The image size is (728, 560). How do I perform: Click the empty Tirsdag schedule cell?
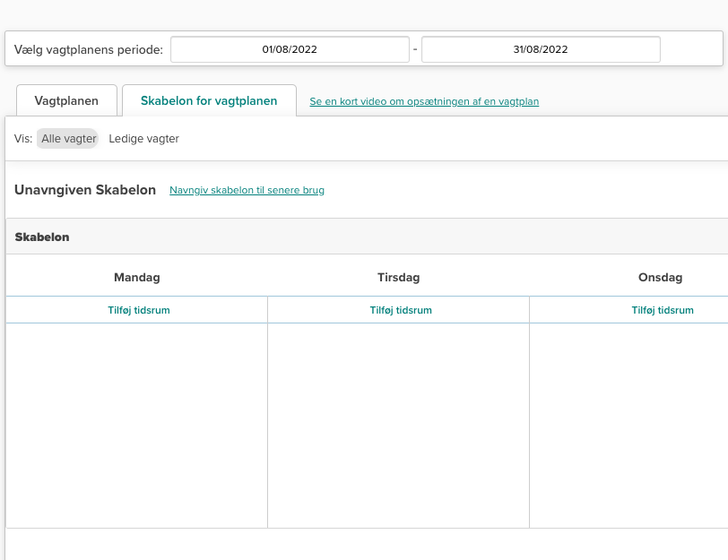tap(398, 426)
